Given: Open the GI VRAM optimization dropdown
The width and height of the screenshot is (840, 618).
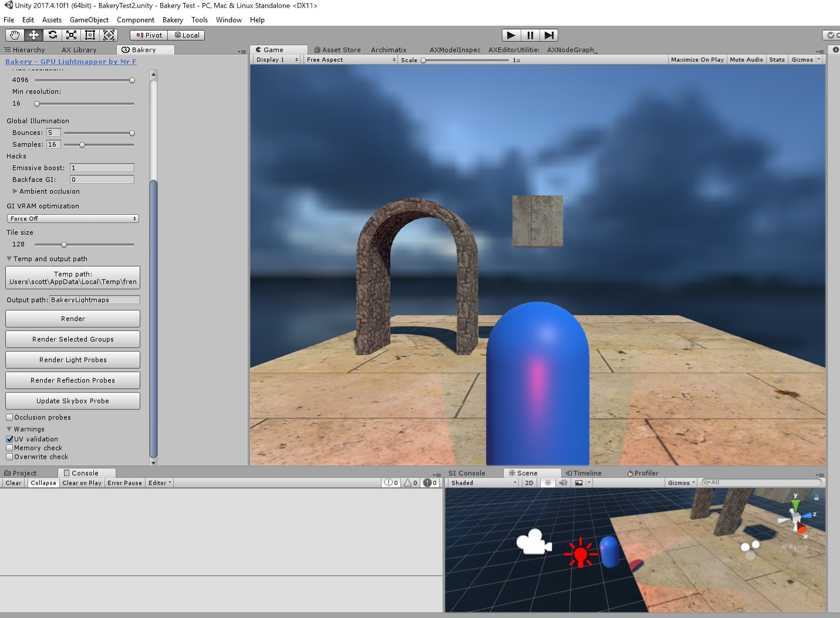Looking at the screenshot, I should (x=72, y=218).
